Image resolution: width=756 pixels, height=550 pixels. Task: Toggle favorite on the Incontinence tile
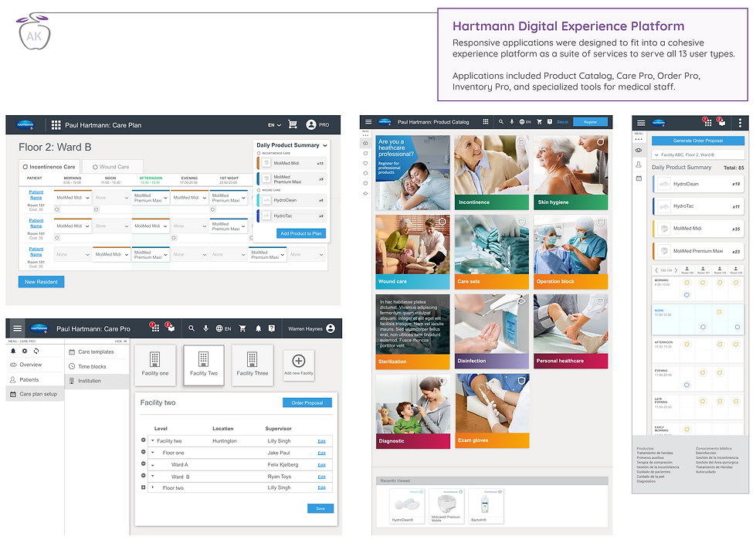(x=521, y=142)
